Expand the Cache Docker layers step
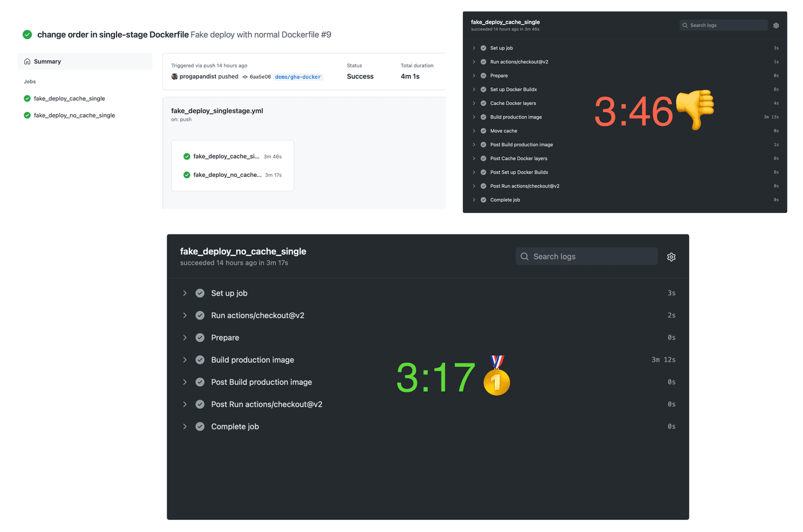This screenshot has height=532, width=803. [x=473, y=103]
